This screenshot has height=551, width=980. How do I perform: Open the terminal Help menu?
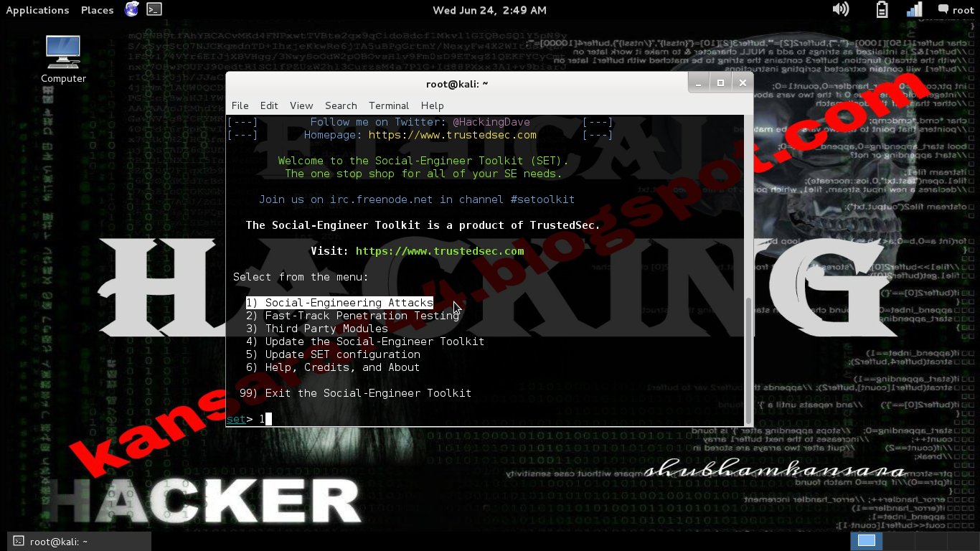[x=432, y=105]
